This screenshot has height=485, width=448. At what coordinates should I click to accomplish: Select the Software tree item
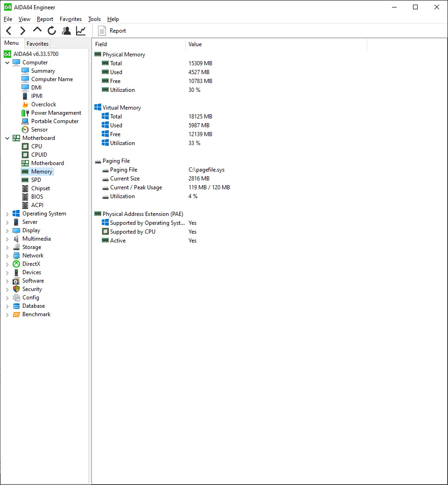pyautogui.click(x=33, y=281)
